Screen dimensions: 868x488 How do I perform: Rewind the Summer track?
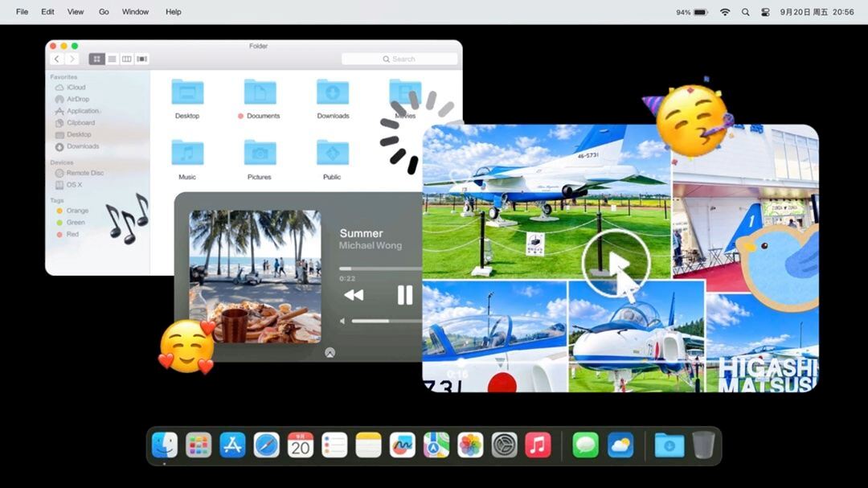click(354, 295)
